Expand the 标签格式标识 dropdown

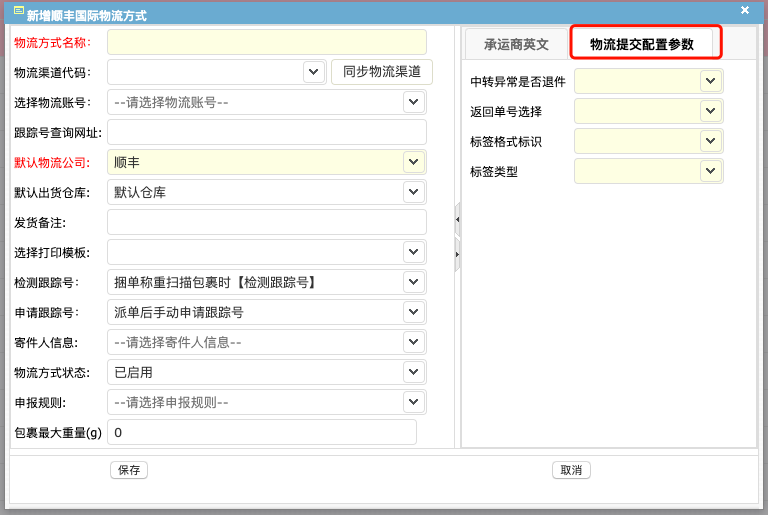(x=711, y=141)
